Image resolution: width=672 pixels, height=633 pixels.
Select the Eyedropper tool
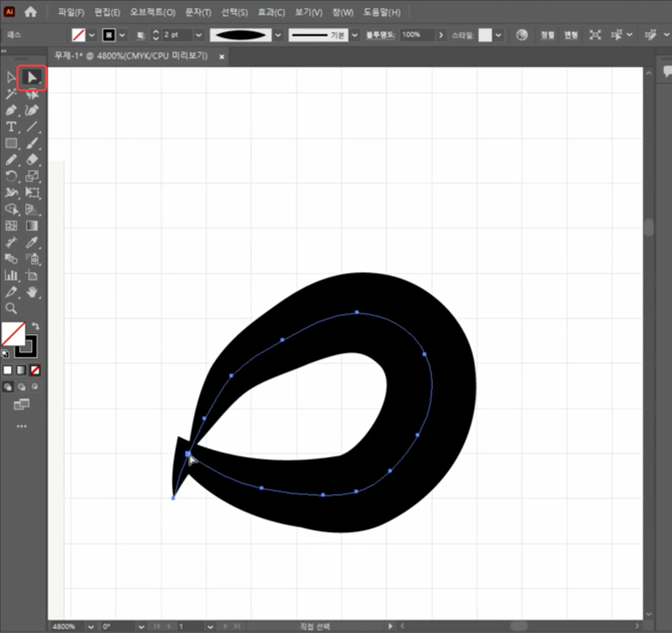[x=32, y=242]
